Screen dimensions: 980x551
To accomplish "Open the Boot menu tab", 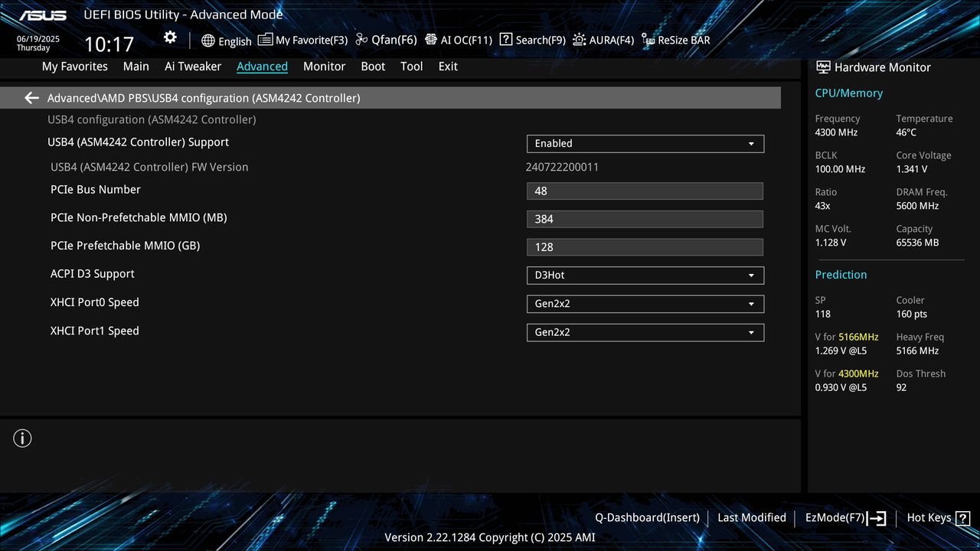I will click(x=373, y=67).
